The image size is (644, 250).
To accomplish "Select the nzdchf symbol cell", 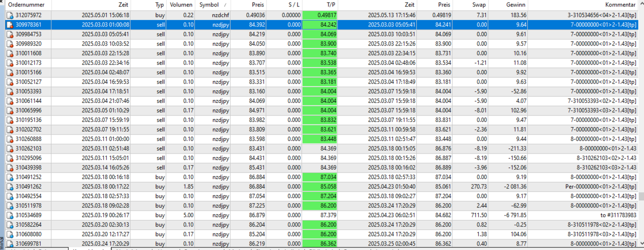I will (x=220, y=15).
